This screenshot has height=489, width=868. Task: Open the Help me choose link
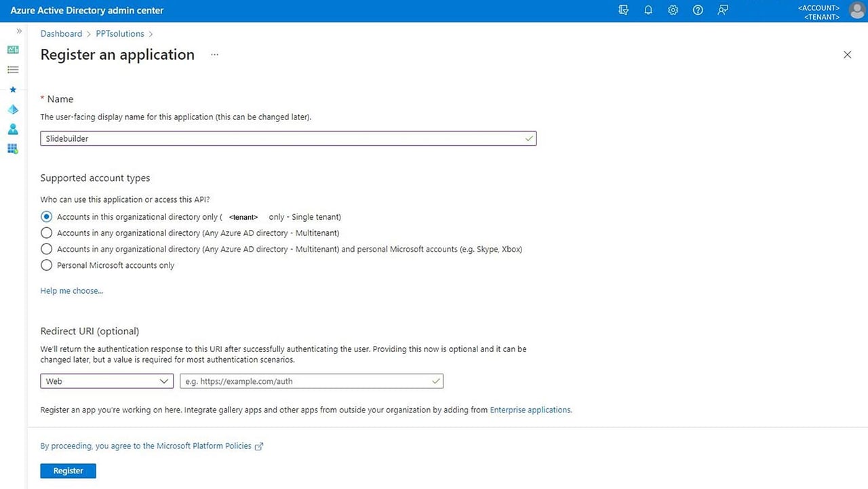point(72,291)
